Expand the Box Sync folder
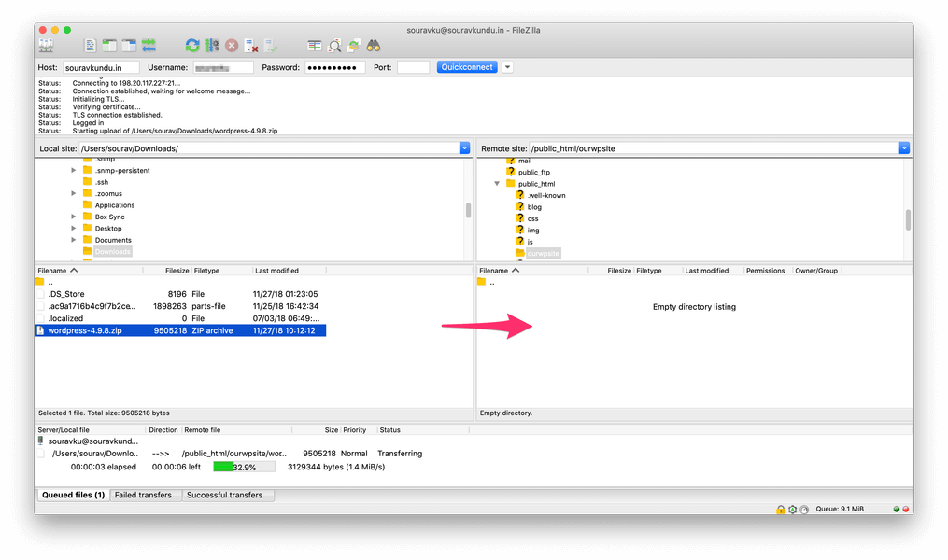Viewport: 948px width, 560px height. tap(74, 217)
